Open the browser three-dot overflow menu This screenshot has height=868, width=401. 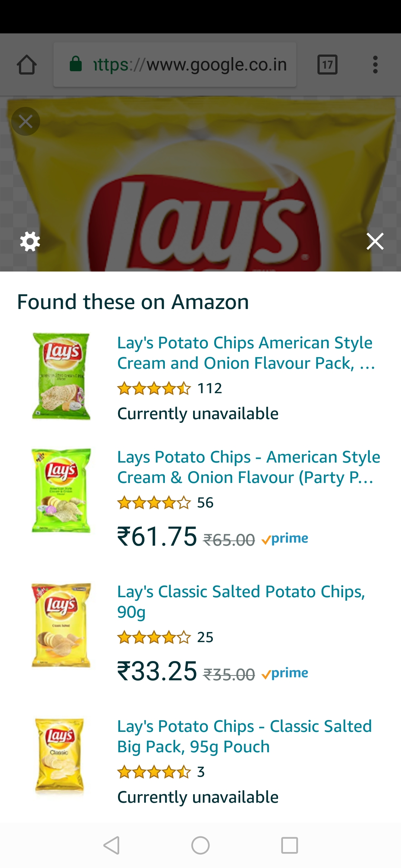point(375,65)
